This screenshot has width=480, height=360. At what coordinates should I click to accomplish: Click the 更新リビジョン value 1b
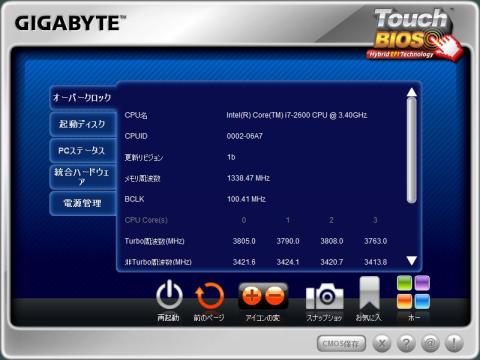[231, 157]
